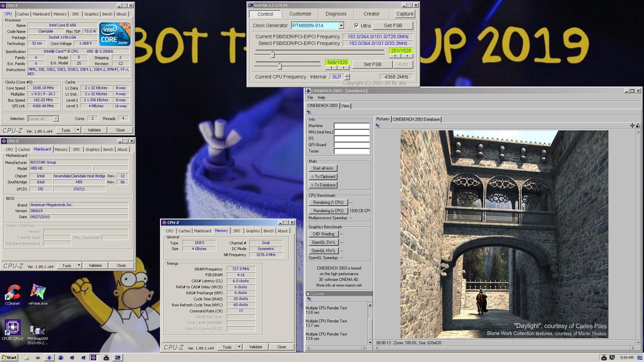Expand Tools dropdown arrow in CPU-Z Mainboard window
Viewport: 644px width, 362px height.
[x=79, y=265]
